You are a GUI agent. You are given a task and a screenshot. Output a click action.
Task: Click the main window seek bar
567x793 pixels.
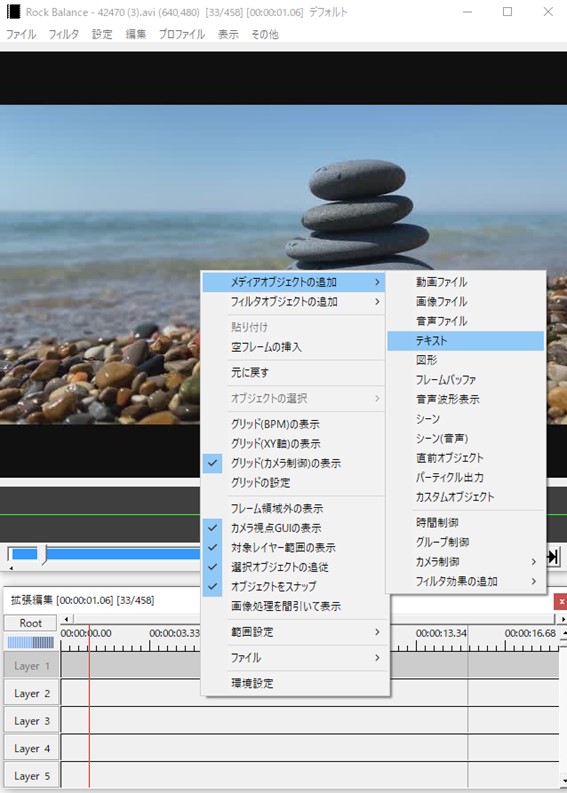click(104, 554)
